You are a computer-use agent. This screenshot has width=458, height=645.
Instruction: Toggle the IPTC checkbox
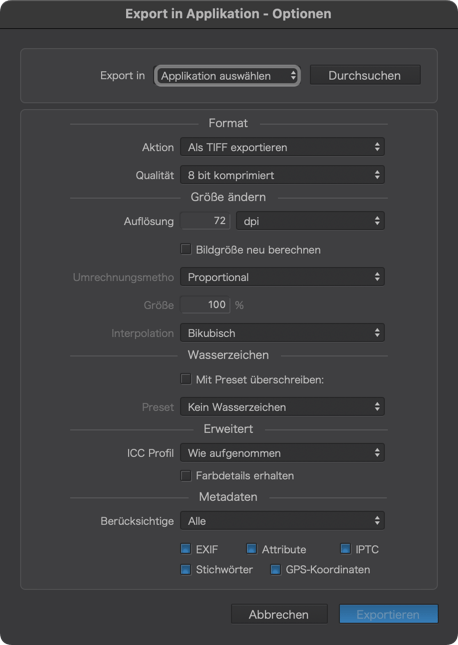click(x=345, y=549)
